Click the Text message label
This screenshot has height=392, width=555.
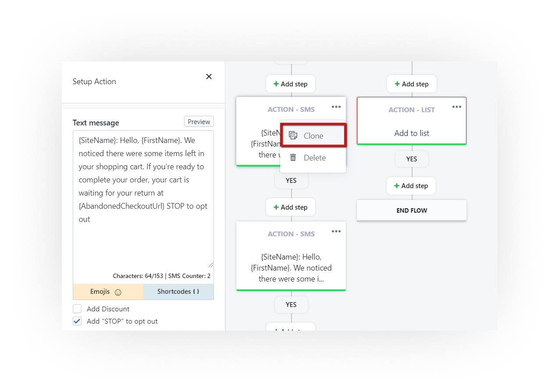(96, 123)
